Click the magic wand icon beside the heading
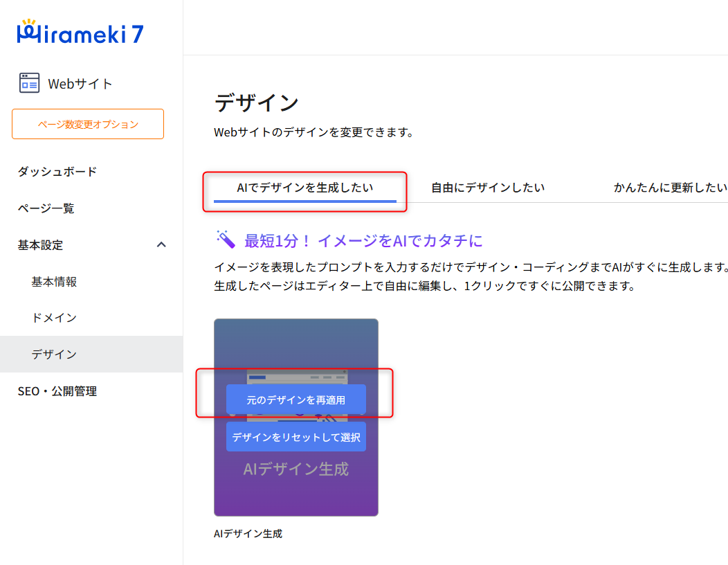Screen dimensions: 728x565 point(226,240)
